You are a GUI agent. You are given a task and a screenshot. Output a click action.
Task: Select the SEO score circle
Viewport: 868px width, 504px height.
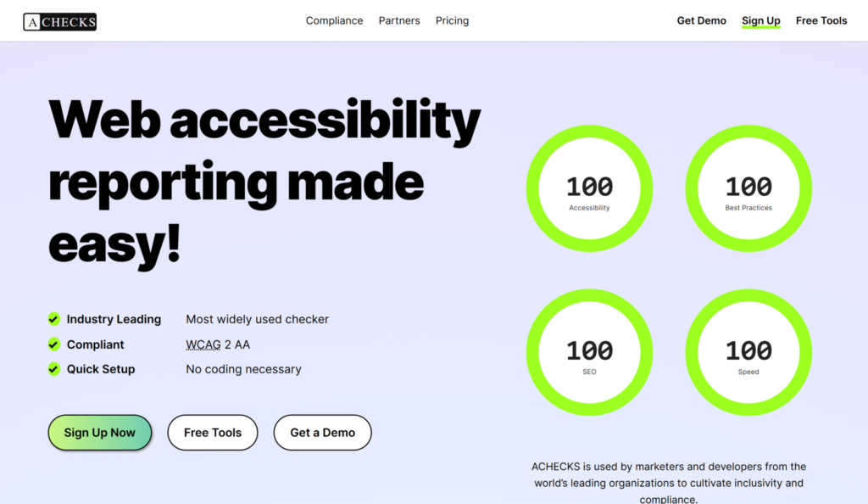pos(589,351)
